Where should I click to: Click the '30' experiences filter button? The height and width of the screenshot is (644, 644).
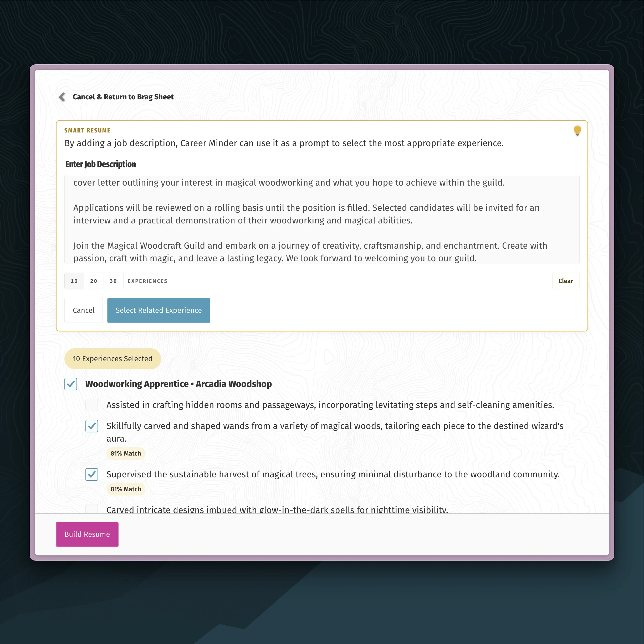(113, 281)
